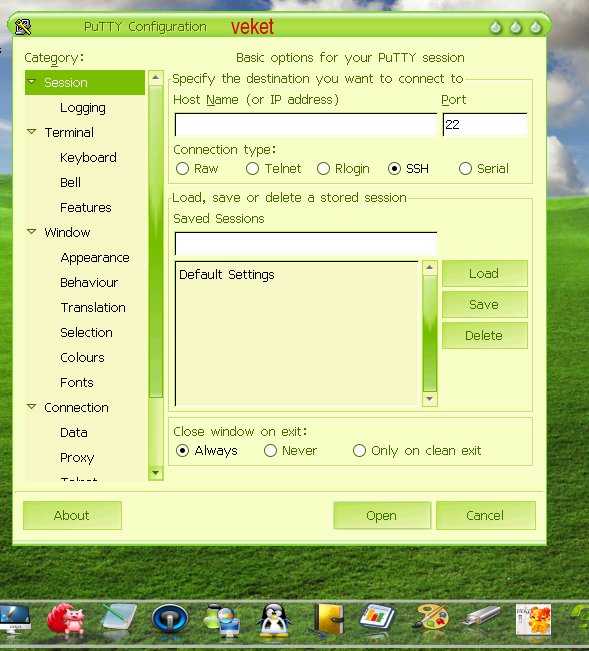589x651 pixels.
Task: Open the Selection category
Action: tap(86, 333)
